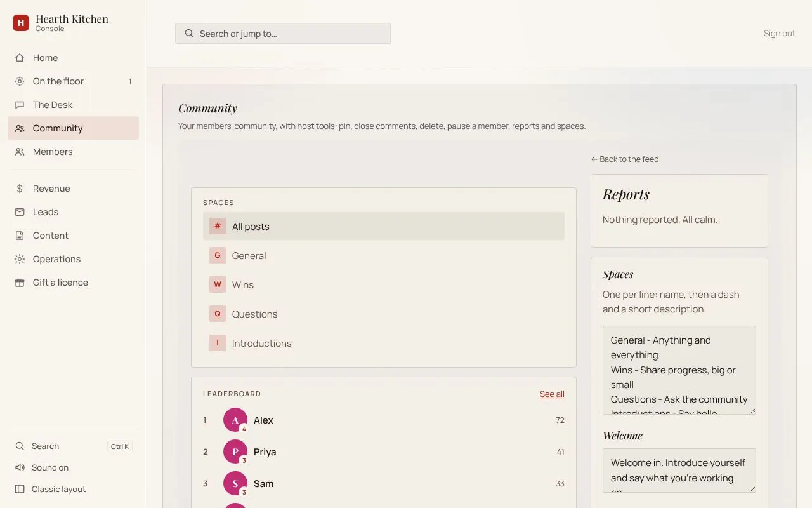812x508 pixels.
Task: Open Leads via the envelope icon
Action: [20, 212]
